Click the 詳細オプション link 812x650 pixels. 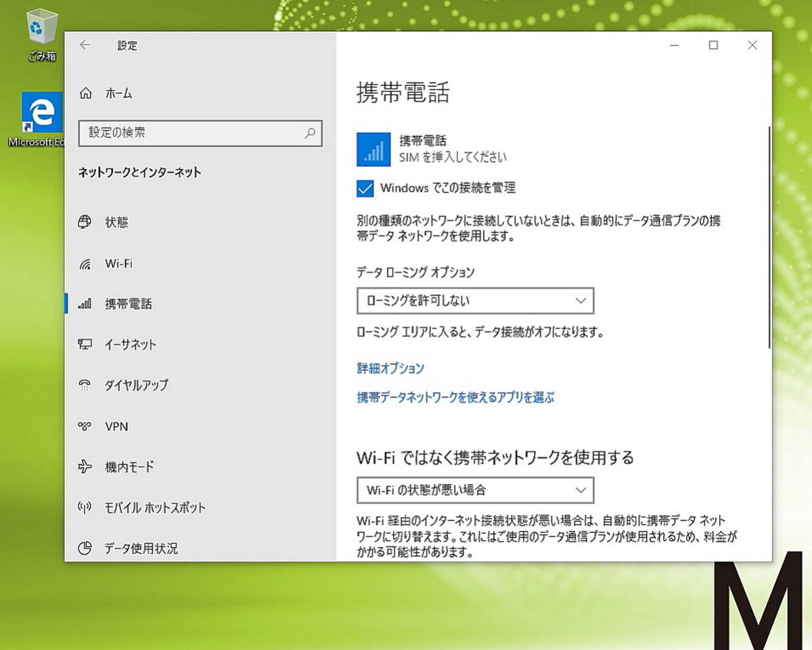(390, 368)
